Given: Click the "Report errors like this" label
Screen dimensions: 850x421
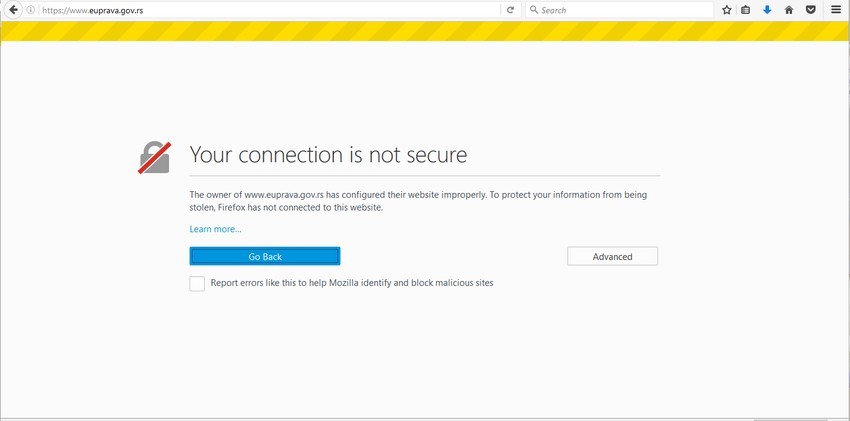Looking at the screenshot, I should point(352,283).
